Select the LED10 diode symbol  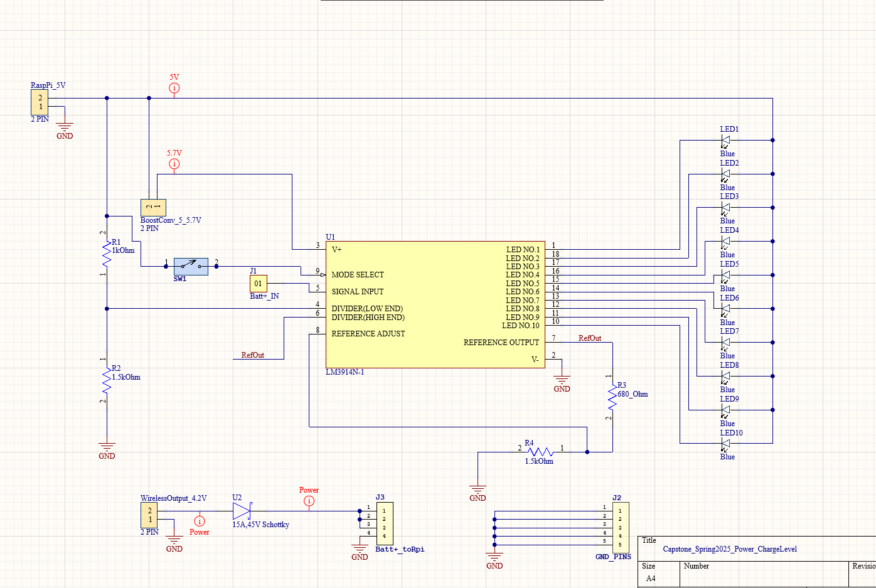725,444
